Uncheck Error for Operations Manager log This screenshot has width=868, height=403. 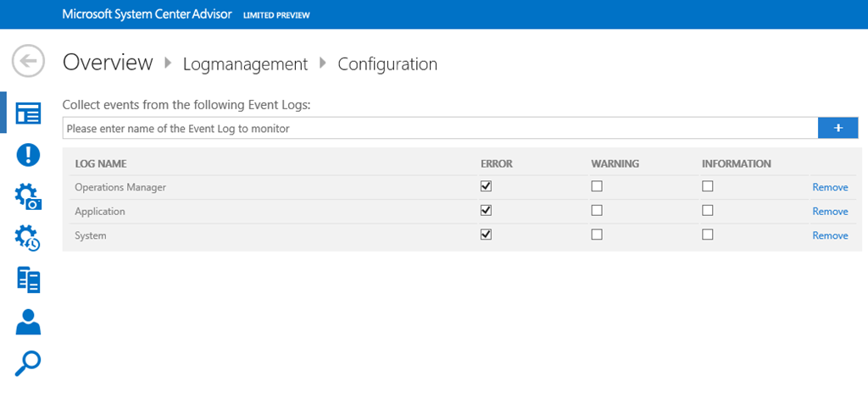point(486,186)
